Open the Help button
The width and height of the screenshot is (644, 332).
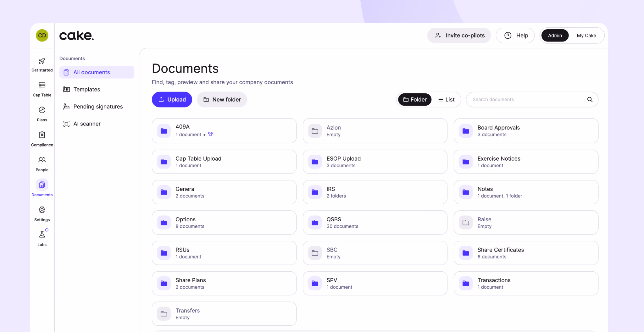tap(515, 36)
